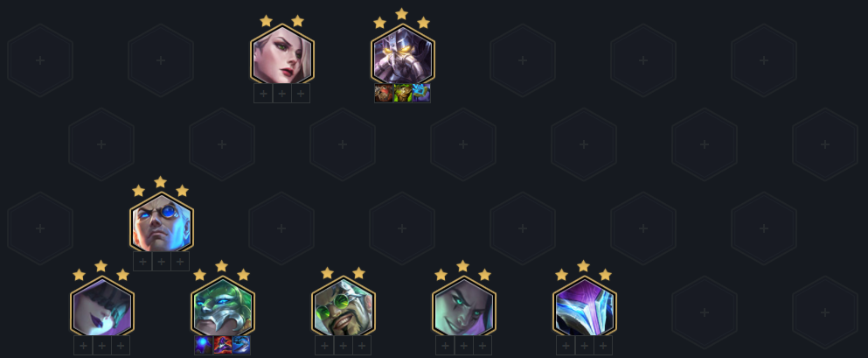Screen dimensions: 868x358
Task: Click the empty hex in bottom-right corner
Action: [x=825, y=312]
